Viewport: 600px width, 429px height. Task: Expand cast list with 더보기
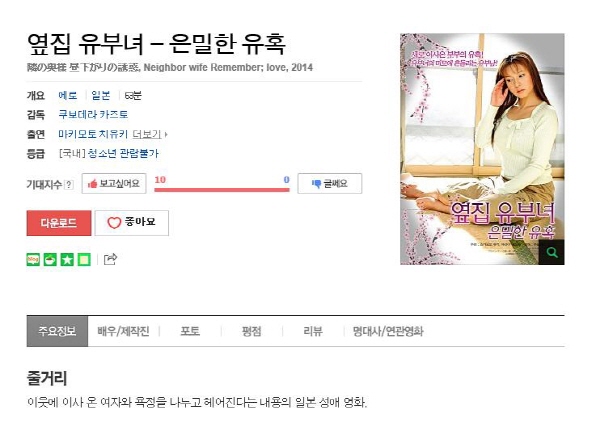click(x=150, y=134)
